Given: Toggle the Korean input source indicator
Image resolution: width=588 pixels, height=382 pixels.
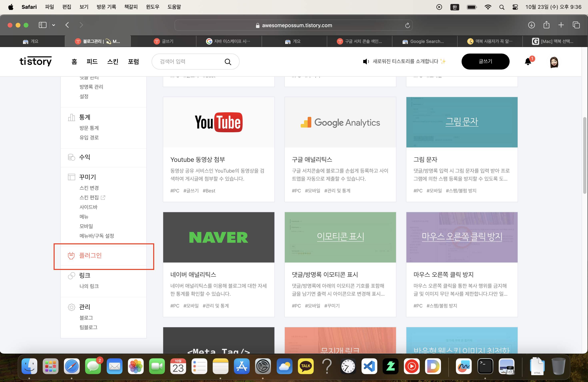Looking at the screenshot, I should pyautogui.click(x=455, y=7).
